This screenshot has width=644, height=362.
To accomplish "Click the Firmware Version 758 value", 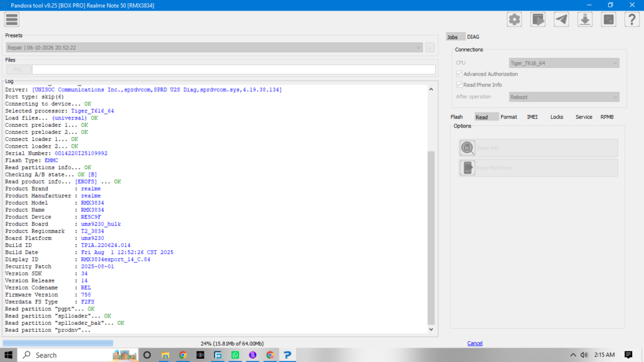I will click(x=86, y=295).
